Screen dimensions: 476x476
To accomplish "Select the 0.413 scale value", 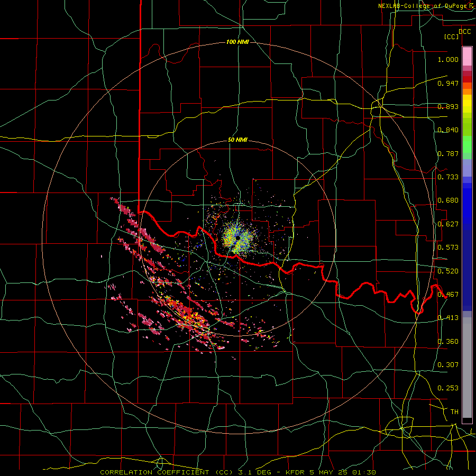I will tap(448, 318).
